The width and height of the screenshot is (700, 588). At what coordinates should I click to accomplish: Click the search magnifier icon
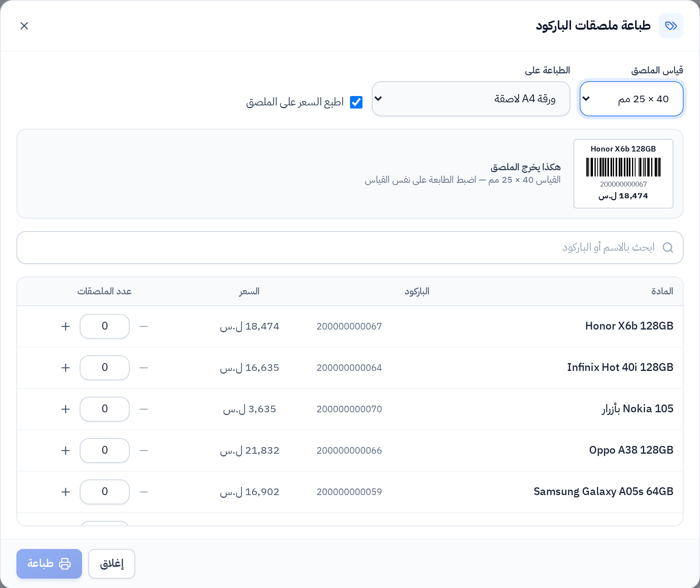[x=668, y=248]
